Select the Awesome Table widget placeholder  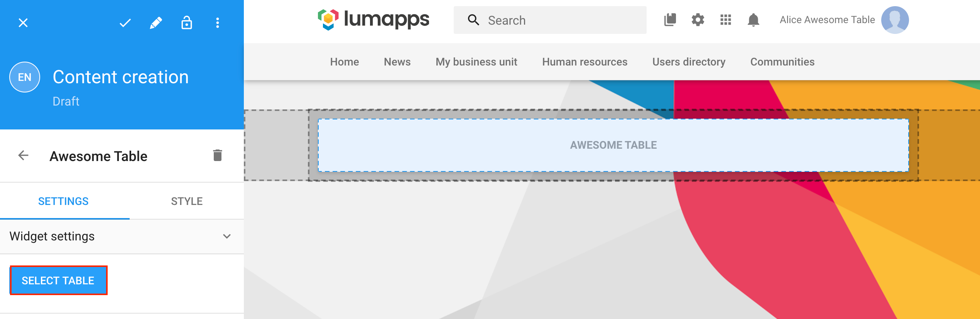(x=613, y=145)
